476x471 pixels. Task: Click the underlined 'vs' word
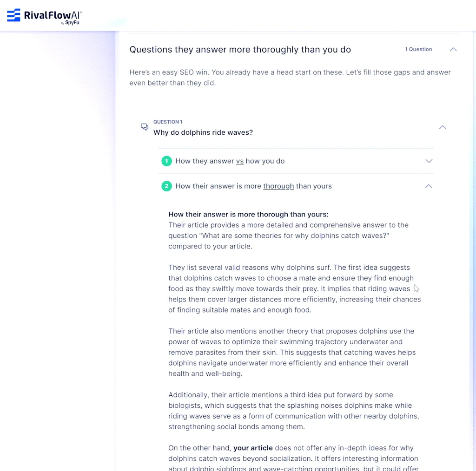tap(240, 161)
